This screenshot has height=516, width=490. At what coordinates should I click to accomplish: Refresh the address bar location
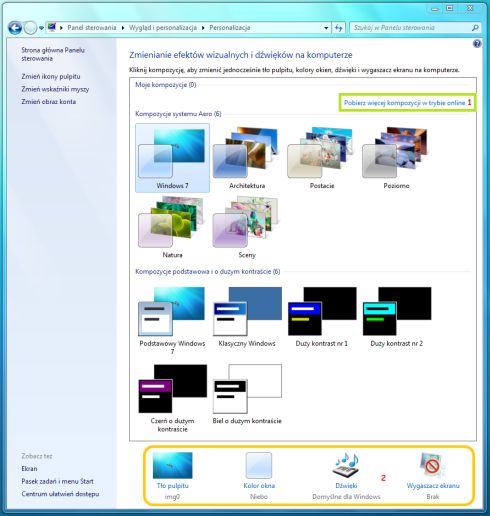click(x=339, y=28)
